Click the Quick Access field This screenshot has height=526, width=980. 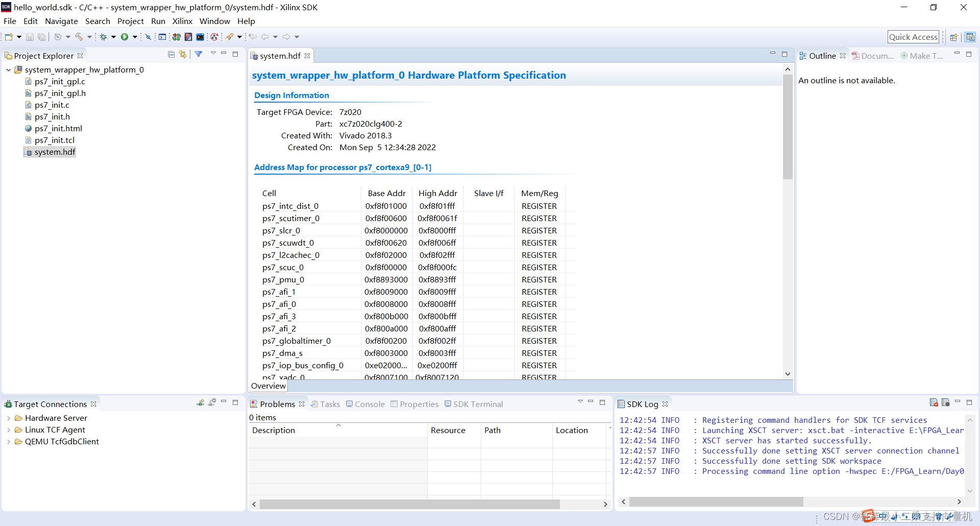click(913, 37)
